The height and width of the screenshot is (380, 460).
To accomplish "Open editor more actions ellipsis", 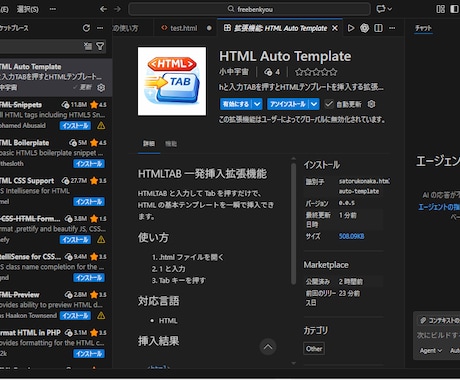I will (392, 28).
